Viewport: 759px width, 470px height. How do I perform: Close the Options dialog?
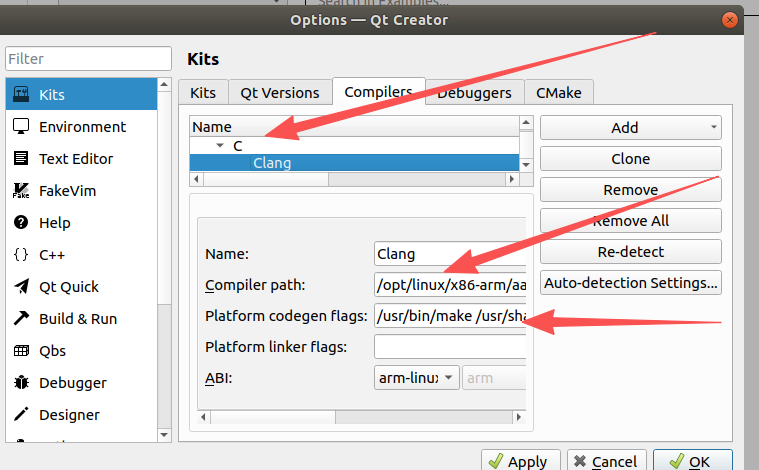(729, 20)
